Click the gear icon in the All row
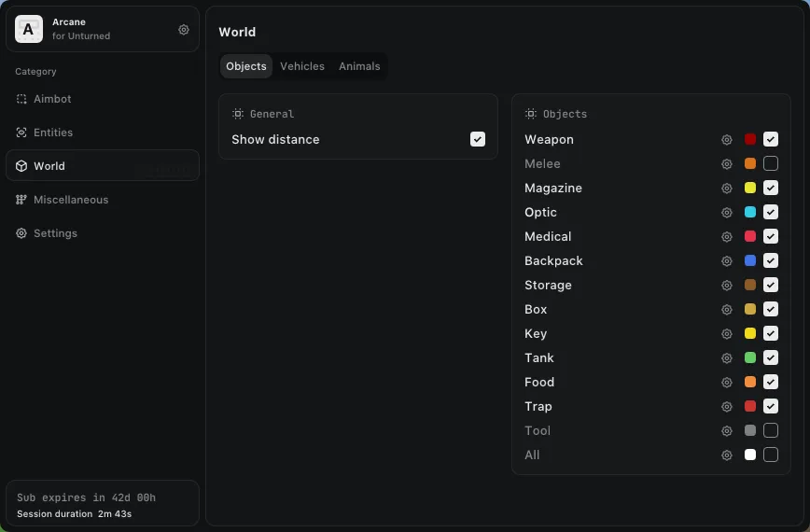Image resolution: width=810 pixels, height=532 pixels. pos(727,455)
